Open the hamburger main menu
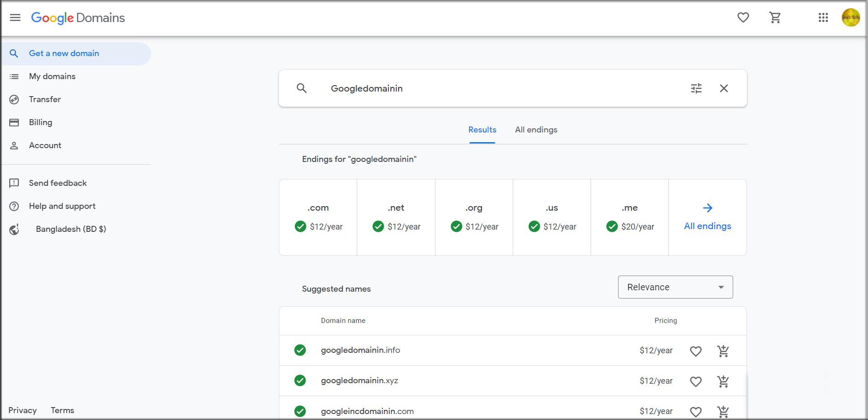This screenshot has width=868, height=420. (15, 17)
